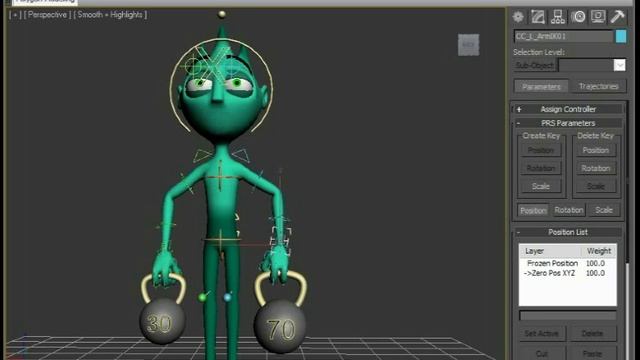Select the Frozen Position layer row
The height and width of the screenshot is (360, 640).
pyautogui.click(x=567, y=263)
